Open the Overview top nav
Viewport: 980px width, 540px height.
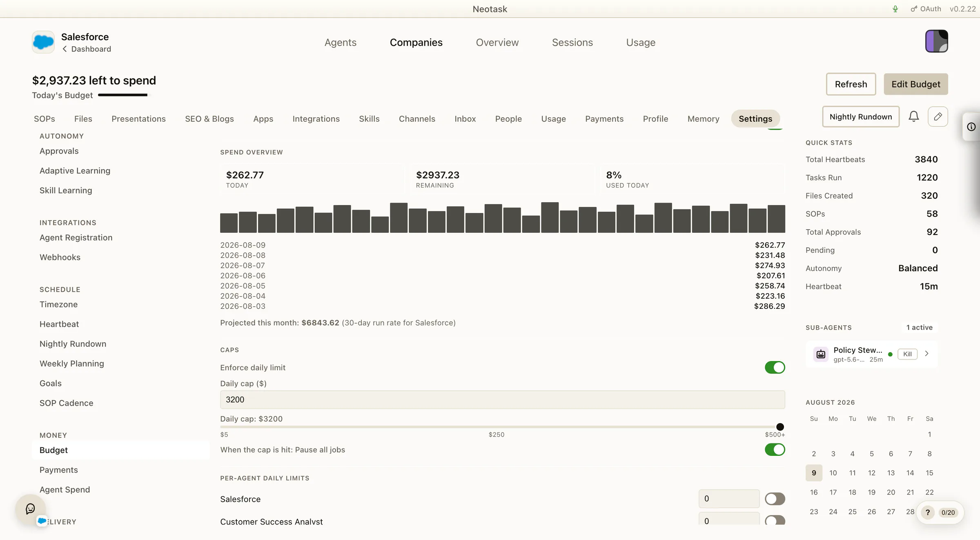[x=497, y=42]
